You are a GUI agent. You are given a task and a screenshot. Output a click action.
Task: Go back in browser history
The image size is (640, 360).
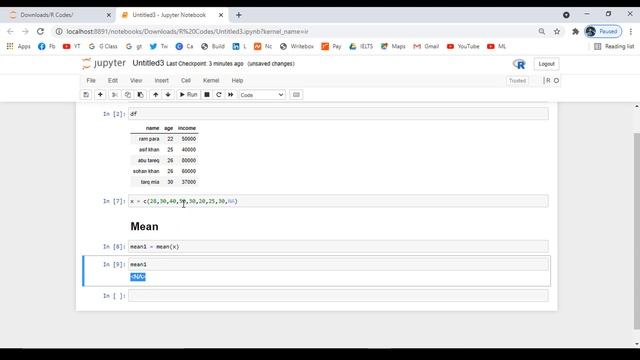[x=10, y=31]
